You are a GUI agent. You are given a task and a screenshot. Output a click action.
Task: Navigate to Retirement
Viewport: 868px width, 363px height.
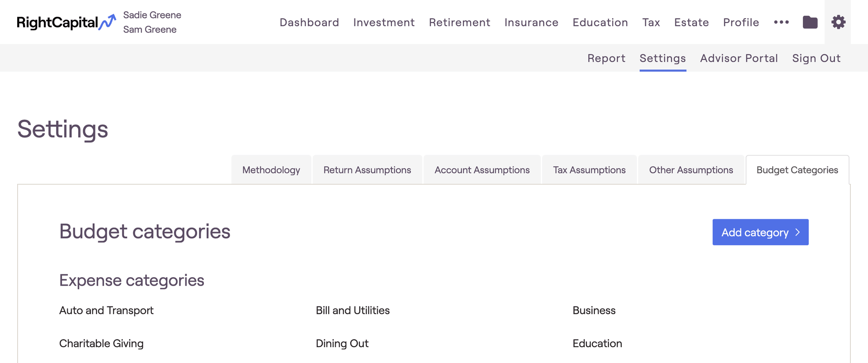(459, 22)
